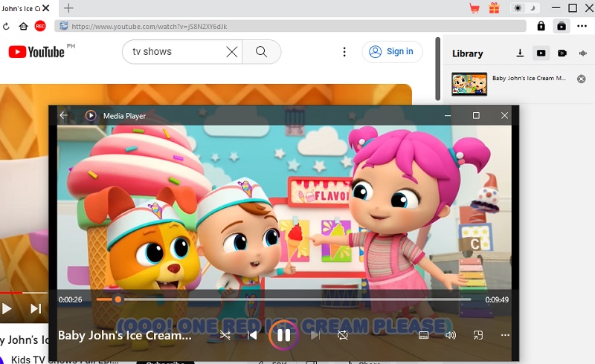Show audio tab in Library panel
The width and height of the screenshot is (595, 364).
pos(583,53)
